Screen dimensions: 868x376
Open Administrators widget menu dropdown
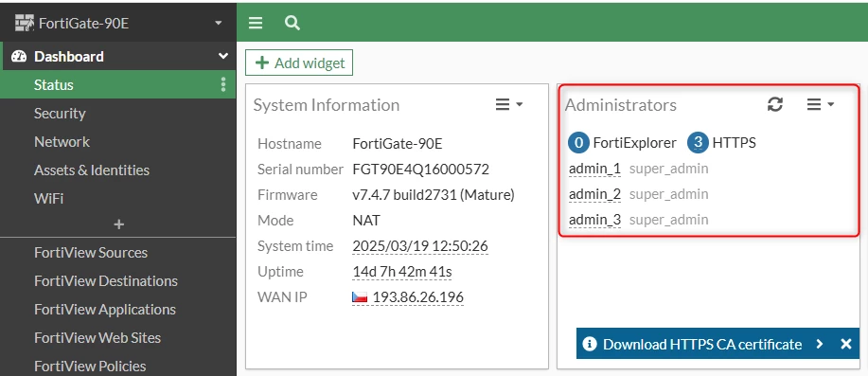(821, 105)
